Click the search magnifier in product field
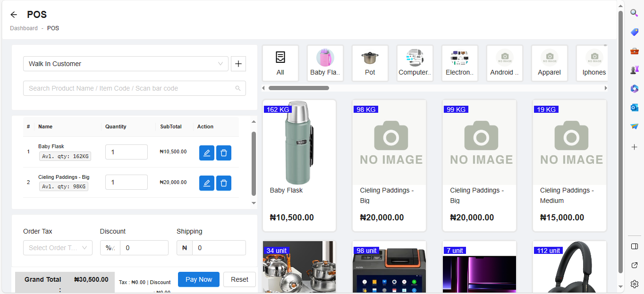The height and width of the screenshot is (294, 644). (x=238, y=88)
